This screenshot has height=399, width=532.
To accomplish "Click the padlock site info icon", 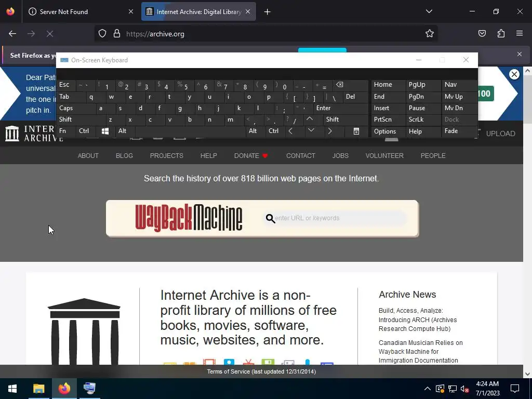I will click(117, 34).
